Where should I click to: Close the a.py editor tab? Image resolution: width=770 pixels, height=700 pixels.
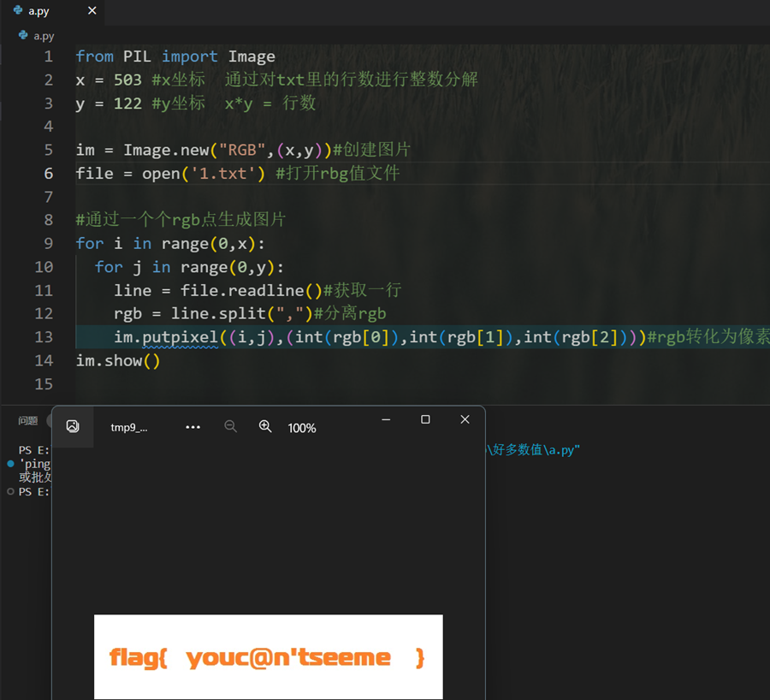[x=92, y=12]
